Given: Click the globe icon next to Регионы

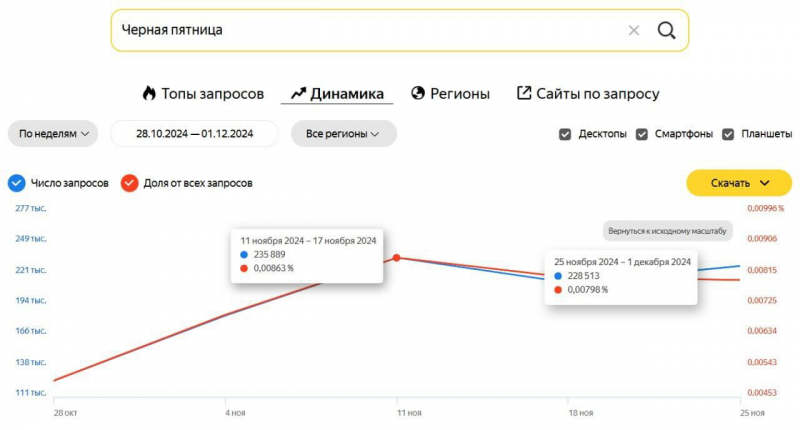Looking at the screenshot, I should [x=418, y=93].
